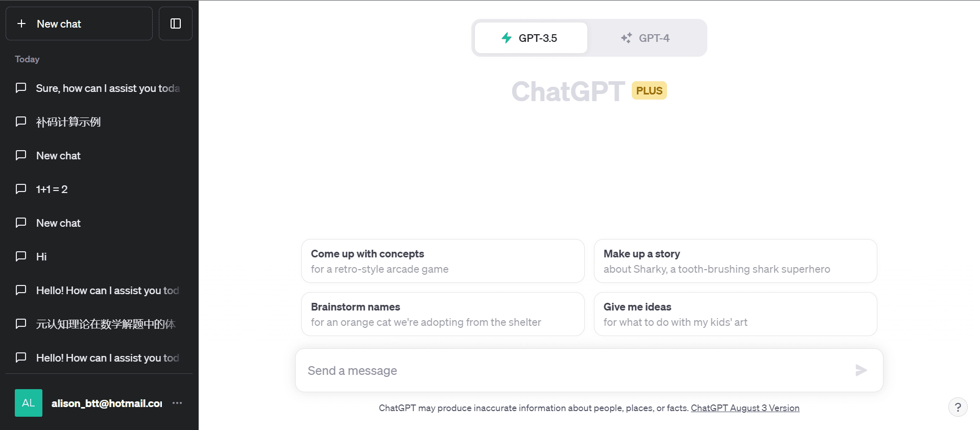Click the send message arrow icon
This screenshot has width=980, height=430.
[x=861, y=370]
